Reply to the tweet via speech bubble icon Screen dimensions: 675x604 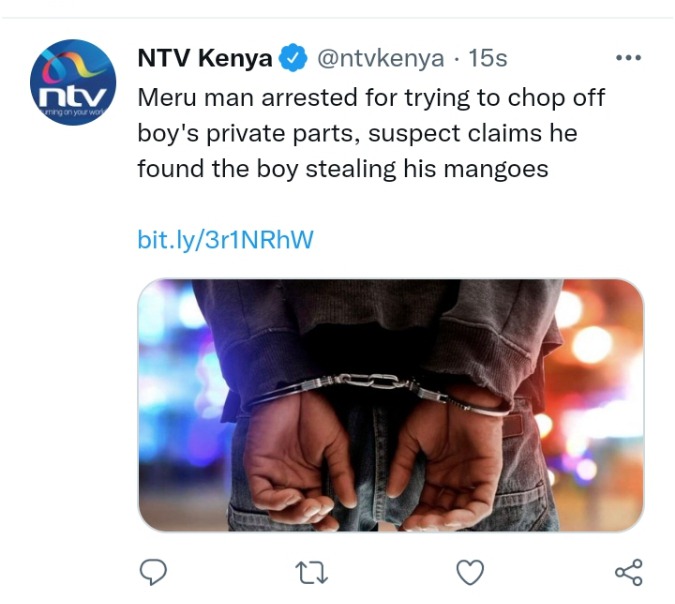(153, 572)
